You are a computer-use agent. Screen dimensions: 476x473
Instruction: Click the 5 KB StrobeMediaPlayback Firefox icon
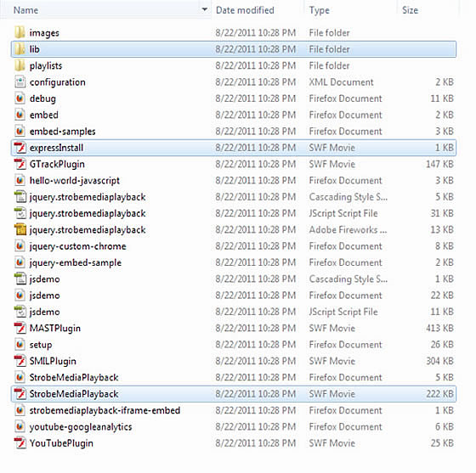20,377
